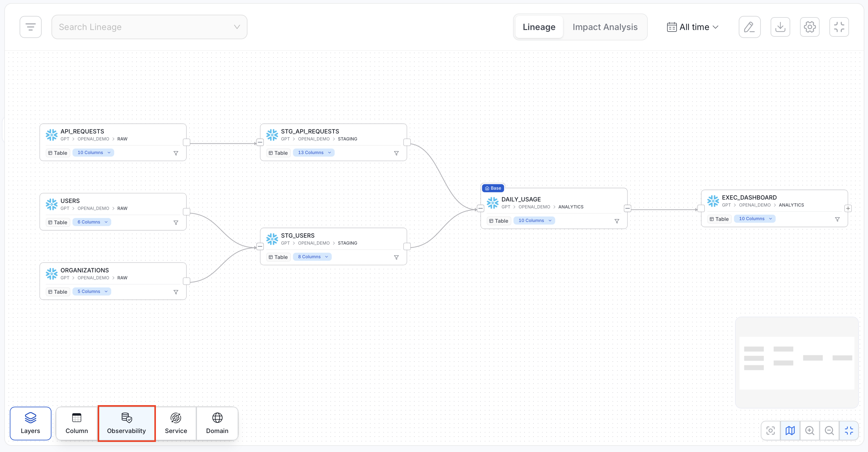Select the EXEC_DASHBOARD node title

tap(749, 198)
